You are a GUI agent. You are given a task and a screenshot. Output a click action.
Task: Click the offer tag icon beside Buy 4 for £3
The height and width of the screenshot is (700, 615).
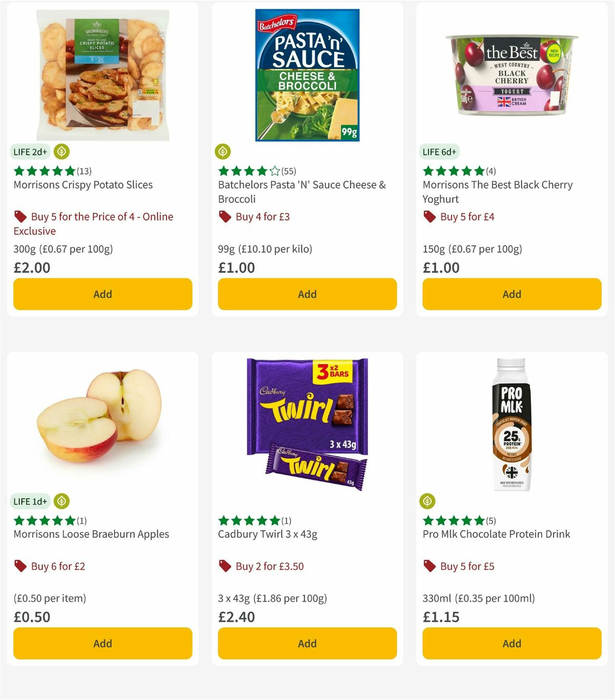[224, 216]
